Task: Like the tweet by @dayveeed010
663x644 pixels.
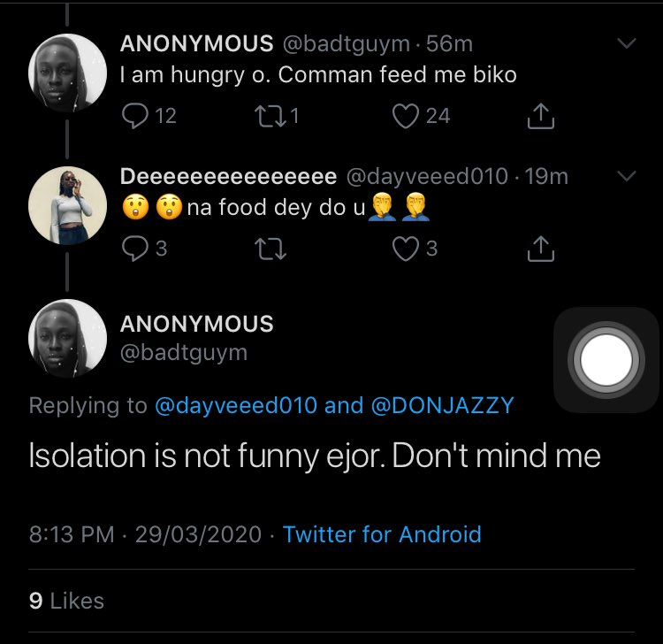Action: (406, 249)
